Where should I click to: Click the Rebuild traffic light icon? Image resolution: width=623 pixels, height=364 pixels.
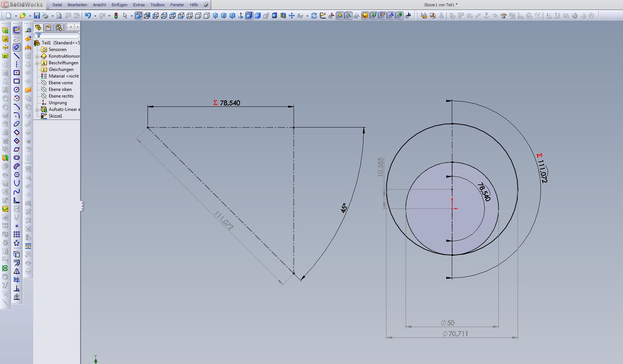coord(116,16)
